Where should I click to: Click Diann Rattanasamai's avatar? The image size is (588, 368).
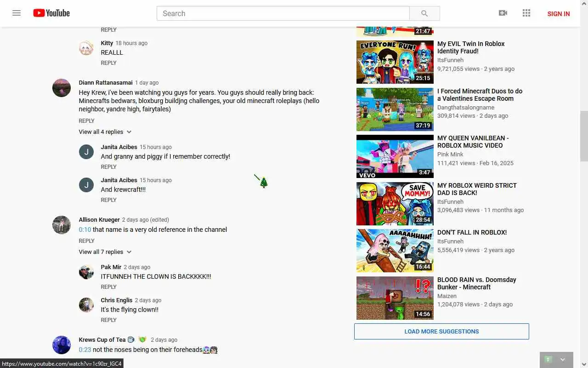(62, 88)
